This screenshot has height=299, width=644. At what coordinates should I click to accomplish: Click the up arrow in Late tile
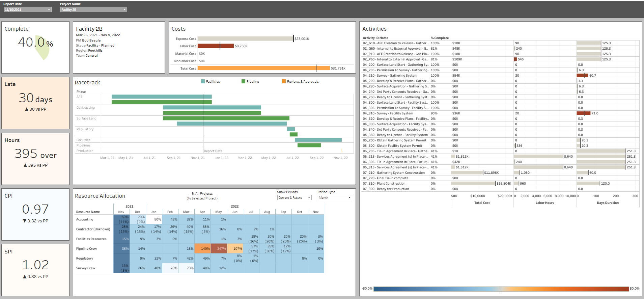27,109
